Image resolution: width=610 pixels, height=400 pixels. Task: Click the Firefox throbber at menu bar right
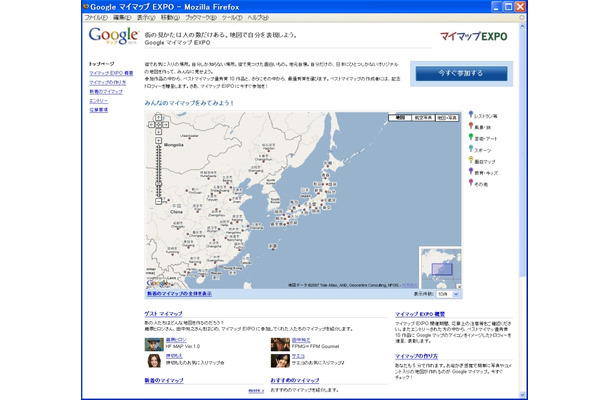pos(522,18)
